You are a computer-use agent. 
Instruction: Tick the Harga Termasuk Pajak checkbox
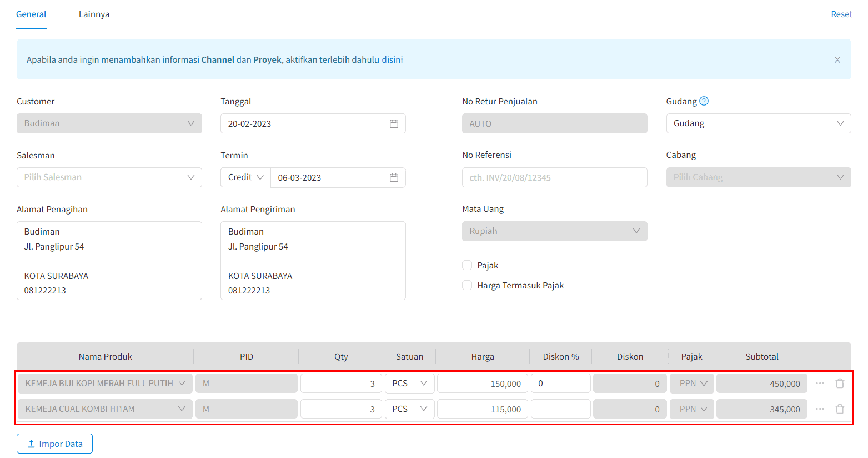pos(467,286)
